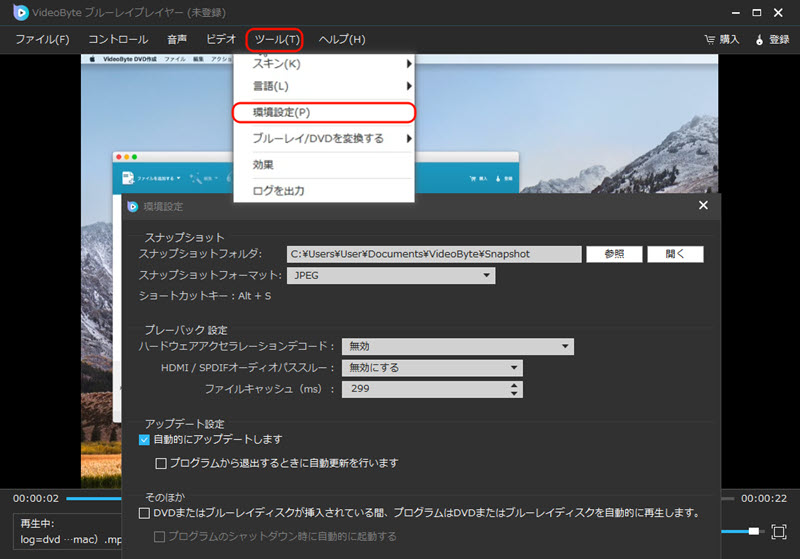This screenshot has height=559, width=800.
Task: Check auto-update on program exit checkbox
Action: tap(161, 463)
